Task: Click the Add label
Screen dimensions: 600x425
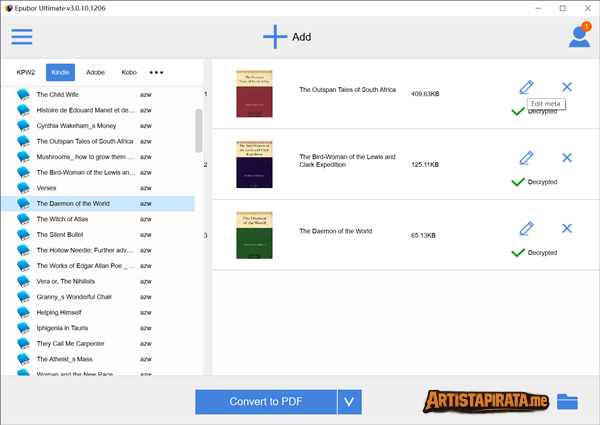Action: [x=302, y=37]
